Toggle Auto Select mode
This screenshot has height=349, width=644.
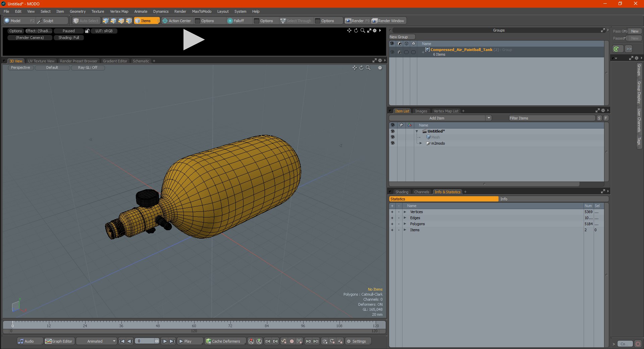click(86, 21)
